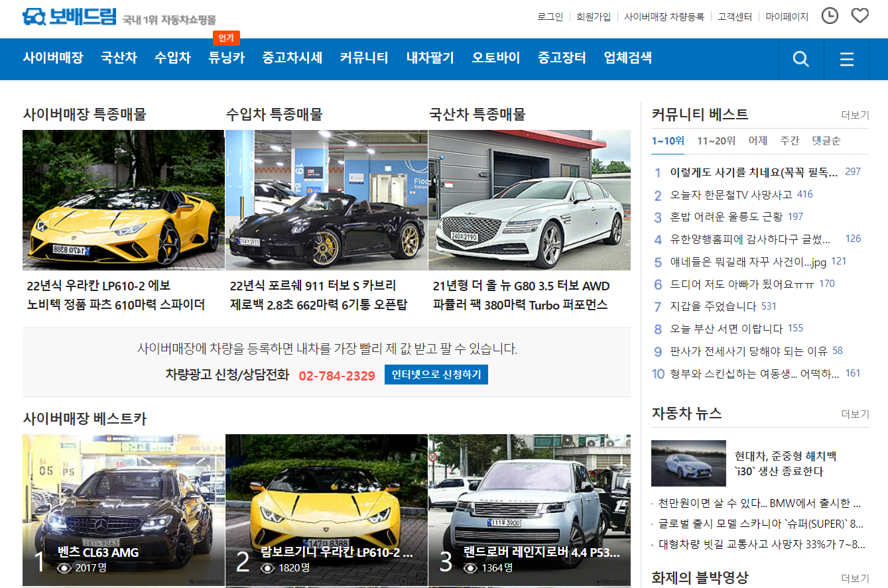Click 사이버매장 차량등록 link
Image resolution: width=888 pixels, height=588 pixels.
(x=664, y=17)
